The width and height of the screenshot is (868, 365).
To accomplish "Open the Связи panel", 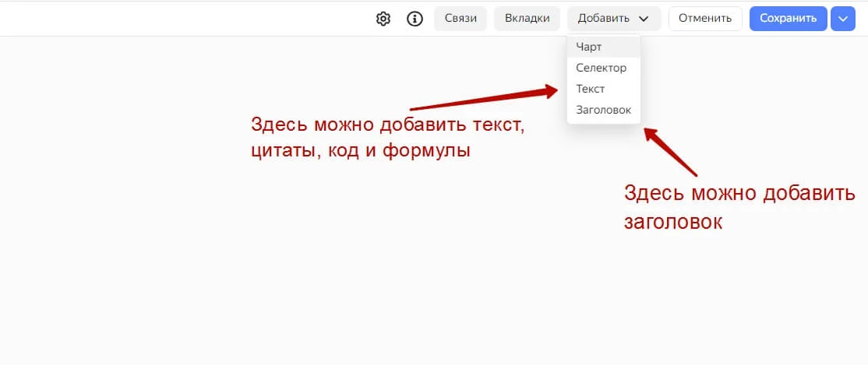I will pyautogui.click(x=460, y=18).
